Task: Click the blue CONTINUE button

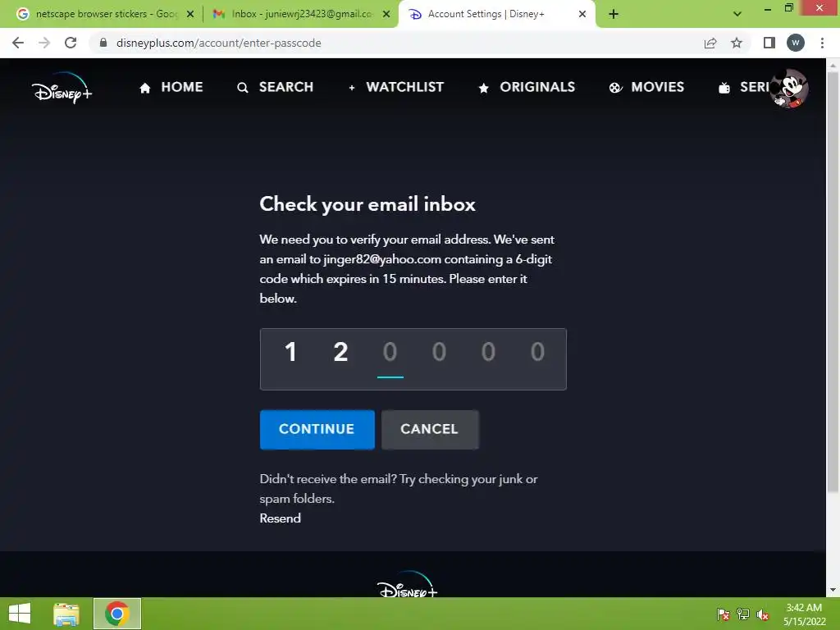Action: click(x=317, y=429)
